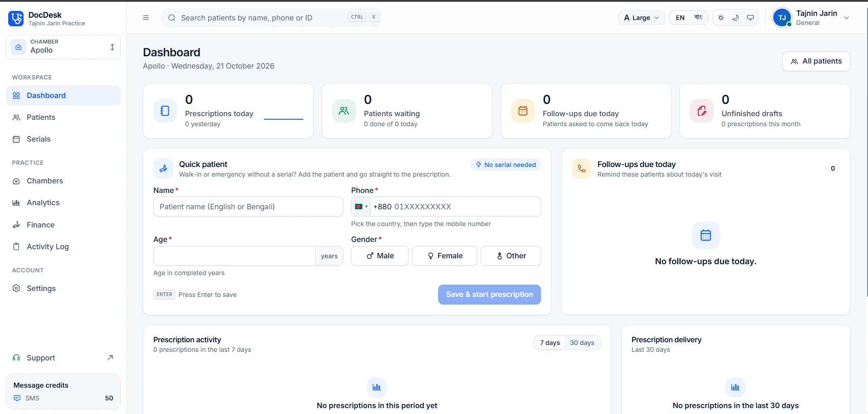Click Save & start prescription
The height and width of the screenshot is (414, 868).
click(489, 295)
